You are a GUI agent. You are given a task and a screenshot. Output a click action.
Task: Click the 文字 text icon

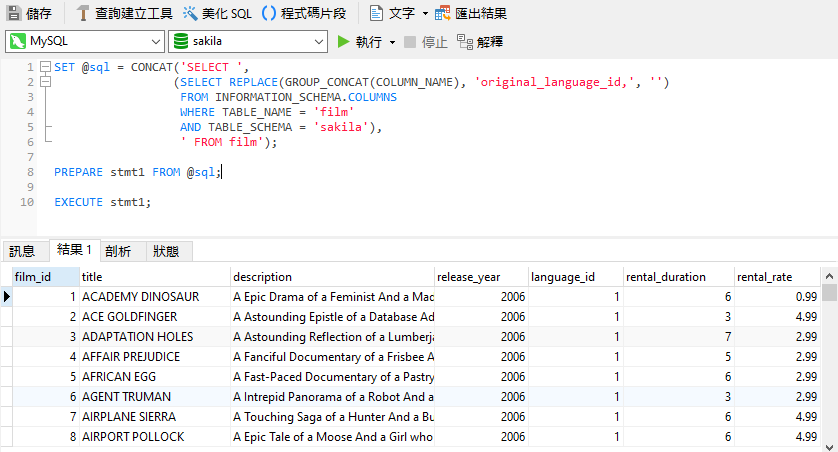[x=376, y=13]
